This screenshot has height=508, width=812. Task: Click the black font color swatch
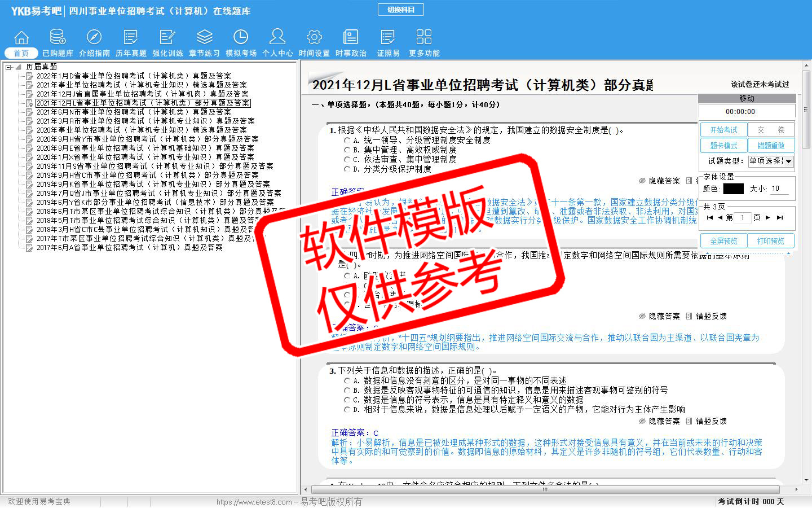[733, 189]
